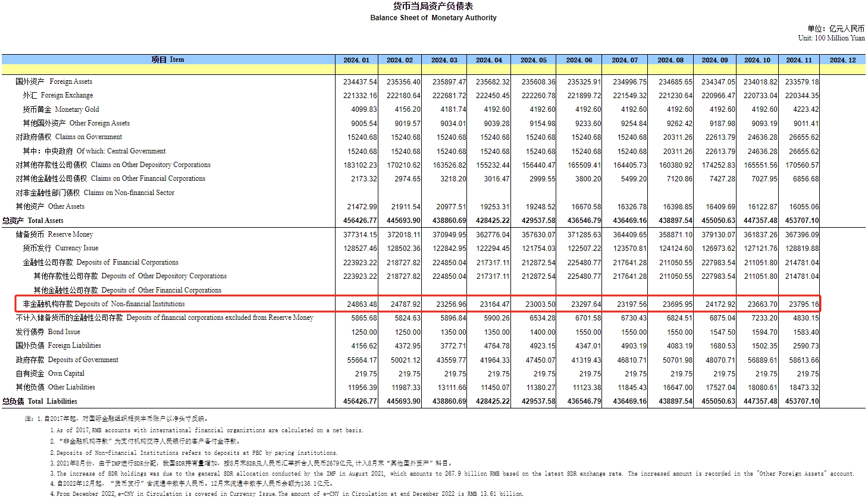The width and height of the screenshot is (868, 503).
Task: Click Deposits of Government value 55664.17
Action: click(362, 360)
